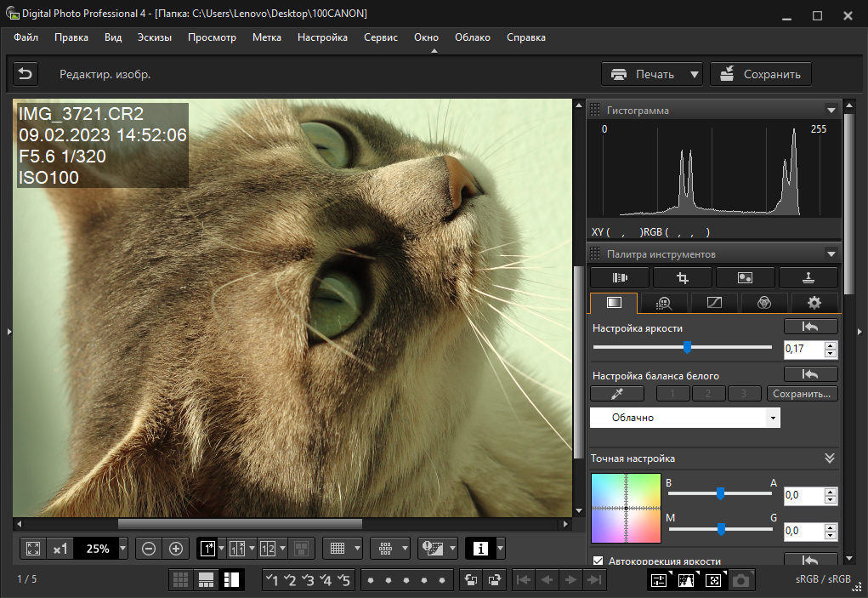868x598 pixels.
Task: Collapse the Точная настройка section
Action: (x=830, y=458)
